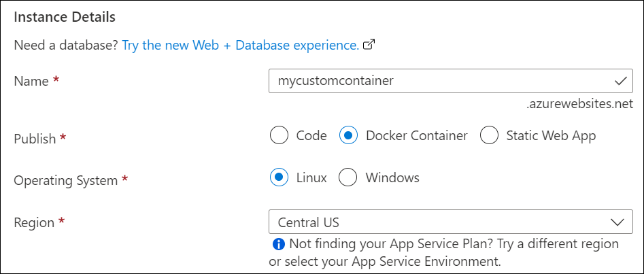Select Linux as the operating system
The image size is (644, 274).
coord(280,178)
